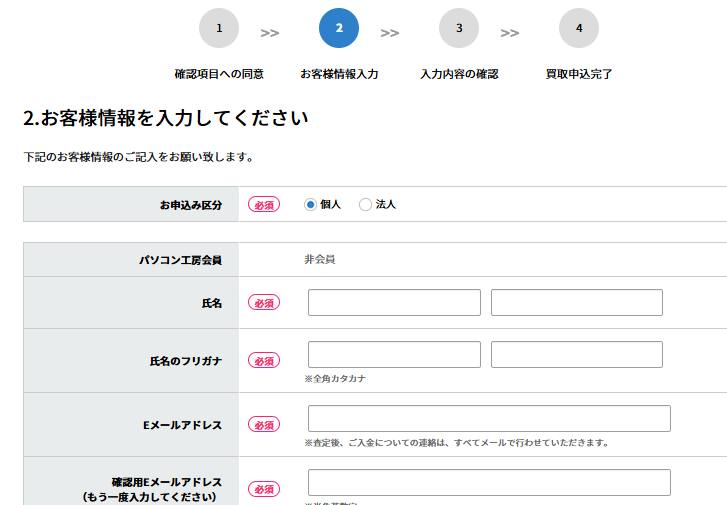Screen dimensions: 727x505
Task: Click the highlighted blue step 2 circle
Action: coord(339,28)
